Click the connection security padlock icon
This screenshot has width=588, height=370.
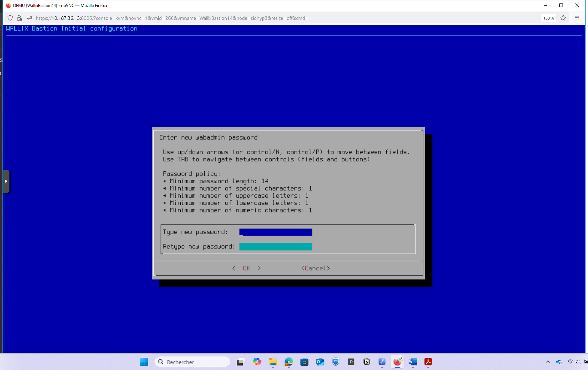point(20,18)
